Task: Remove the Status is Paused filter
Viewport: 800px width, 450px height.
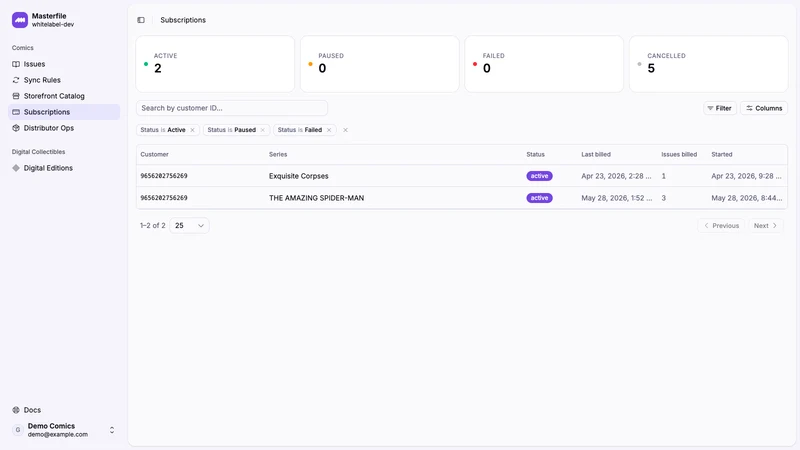Action: click(x=263, y=130)
